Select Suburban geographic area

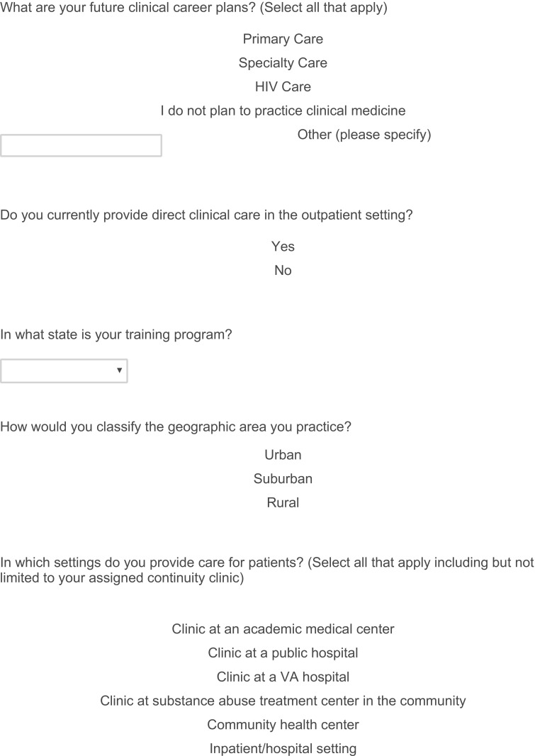coord(283,479)
